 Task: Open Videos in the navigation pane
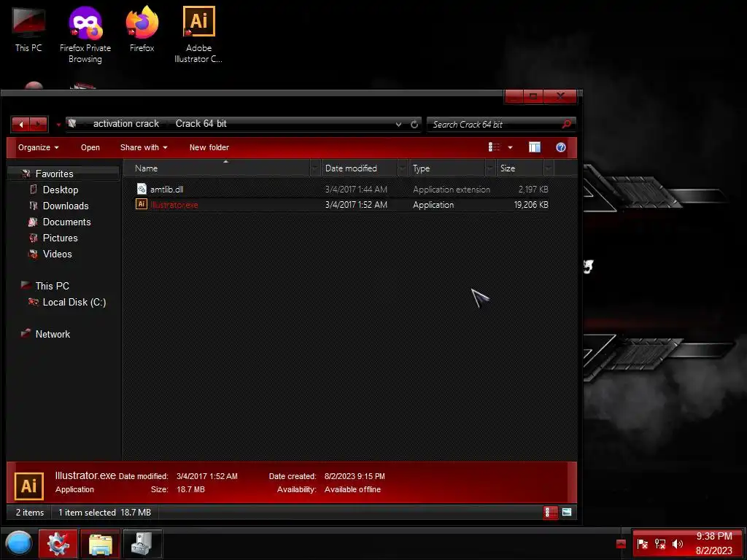pos(57,254)
